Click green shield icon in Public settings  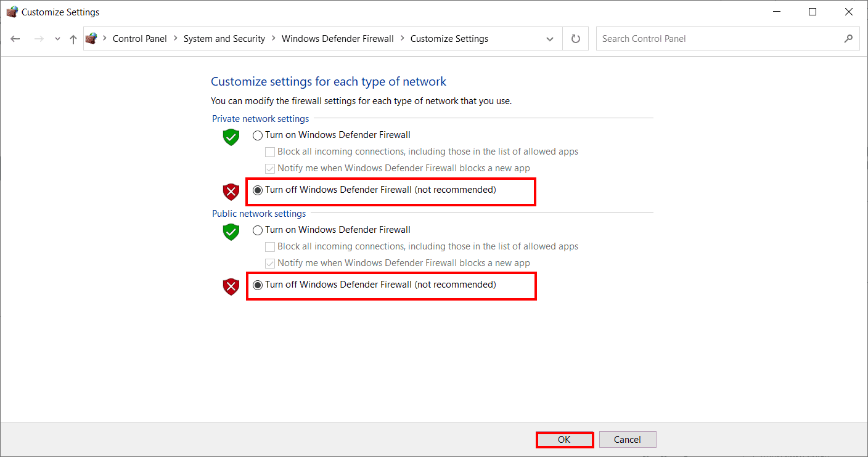pos(231,232)
